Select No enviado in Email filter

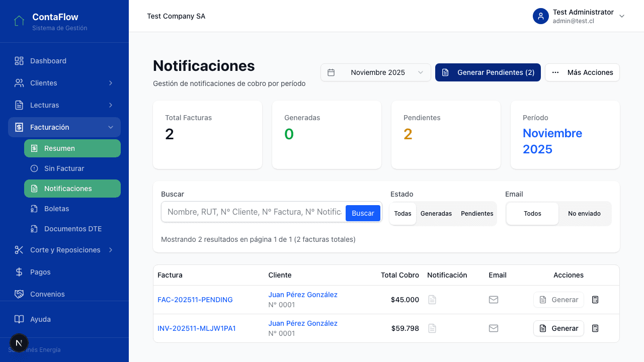coord(585,214)
